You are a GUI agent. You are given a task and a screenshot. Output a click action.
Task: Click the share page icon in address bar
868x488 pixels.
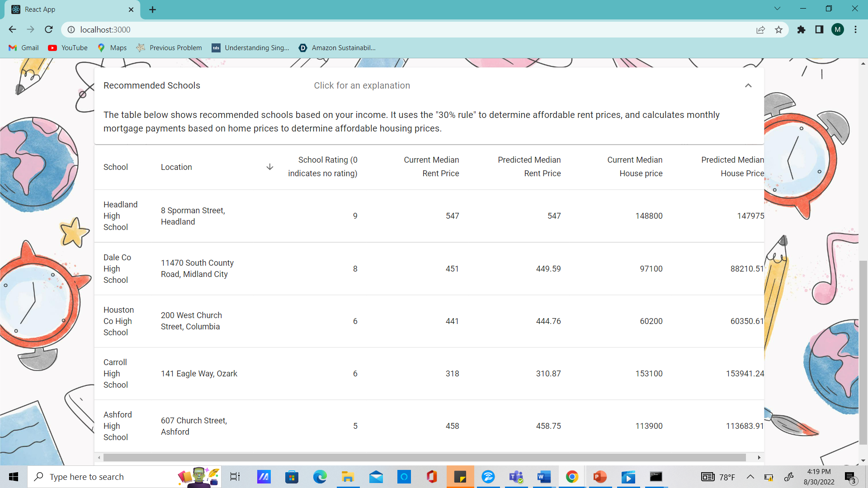[760, 30]
